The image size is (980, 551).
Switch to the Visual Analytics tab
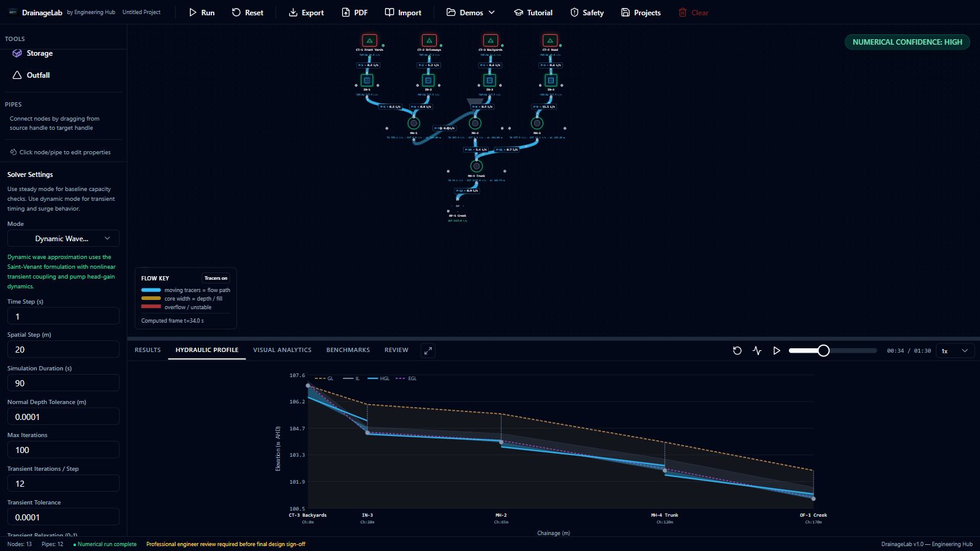282,350
